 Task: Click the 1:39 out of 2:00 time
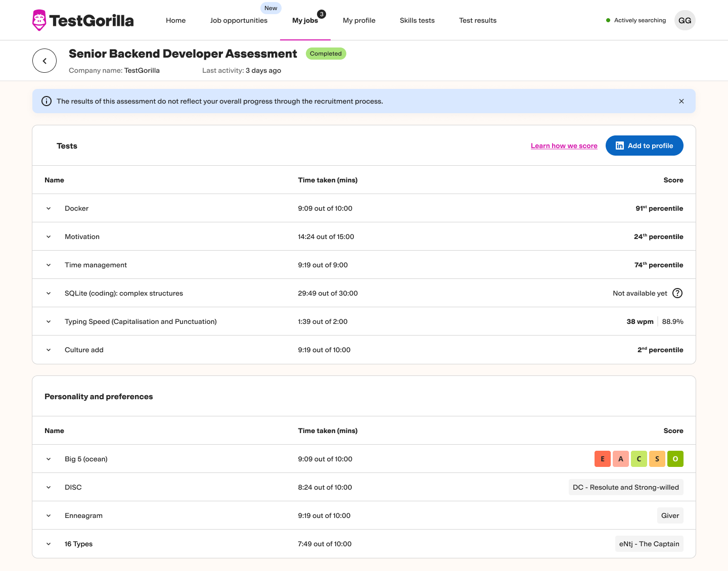coord(323,321)
